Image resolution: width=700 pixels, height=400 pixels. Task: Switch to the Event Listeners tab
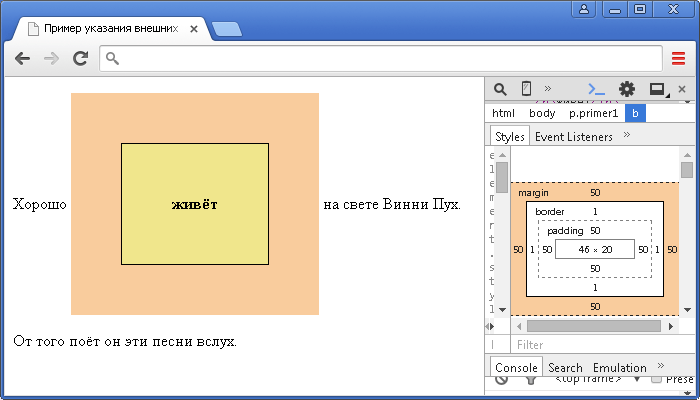574,137
